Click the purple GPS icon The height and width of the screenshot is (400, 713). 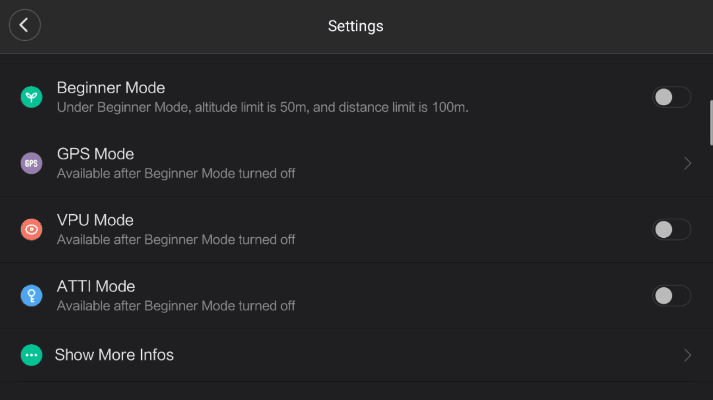click(31, 163)
